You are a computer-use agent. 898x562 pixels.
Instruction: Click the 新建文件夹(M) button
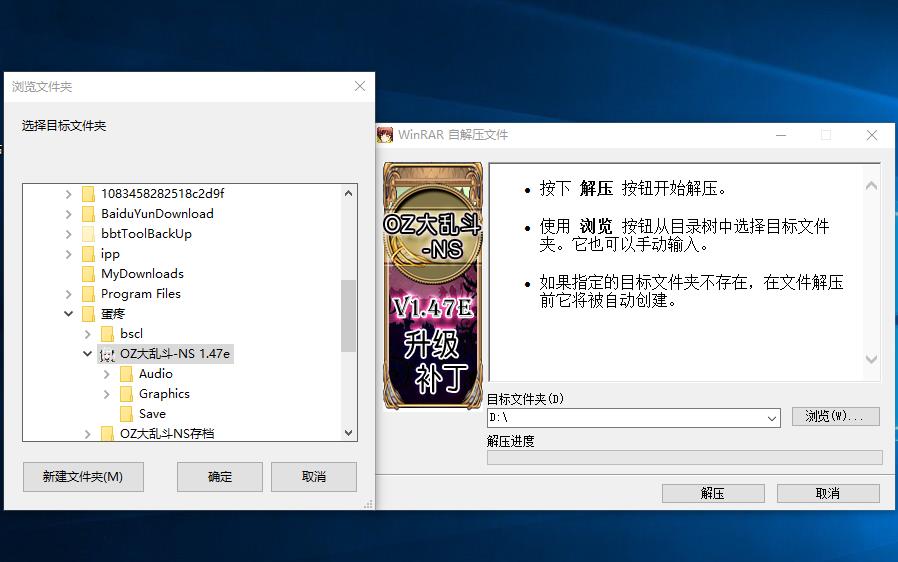point(83,477)
